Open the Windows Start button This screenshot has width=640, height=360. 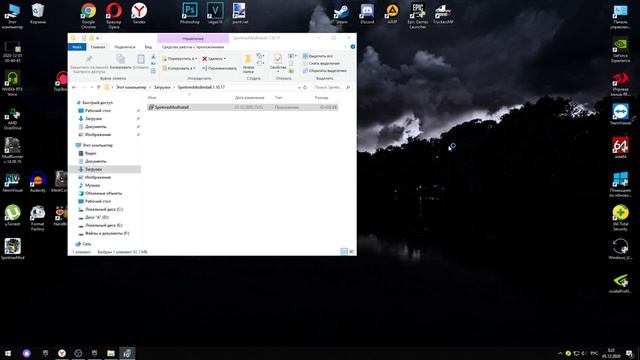tap(8, 353)
